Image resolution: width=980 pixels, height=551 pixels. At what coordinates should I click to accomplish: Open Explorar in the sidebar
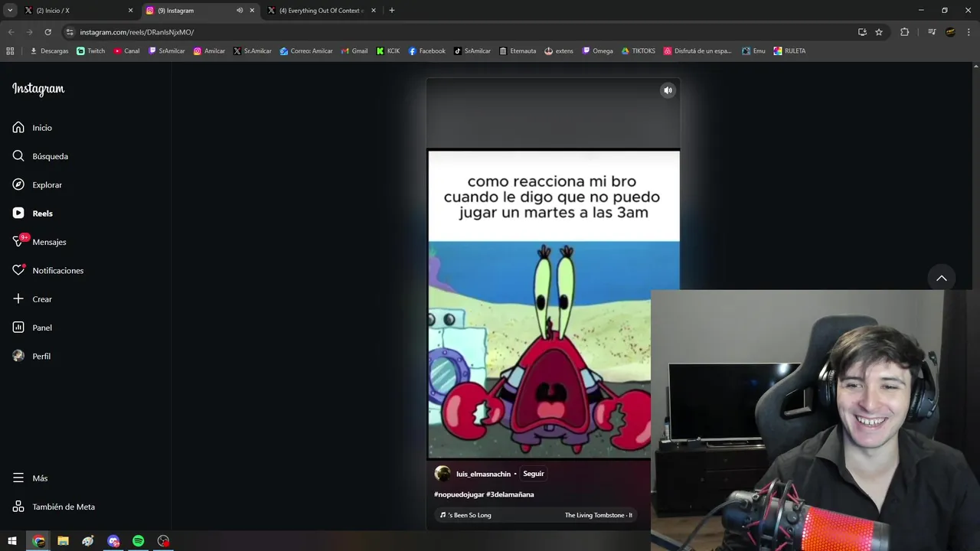(38, 184)
